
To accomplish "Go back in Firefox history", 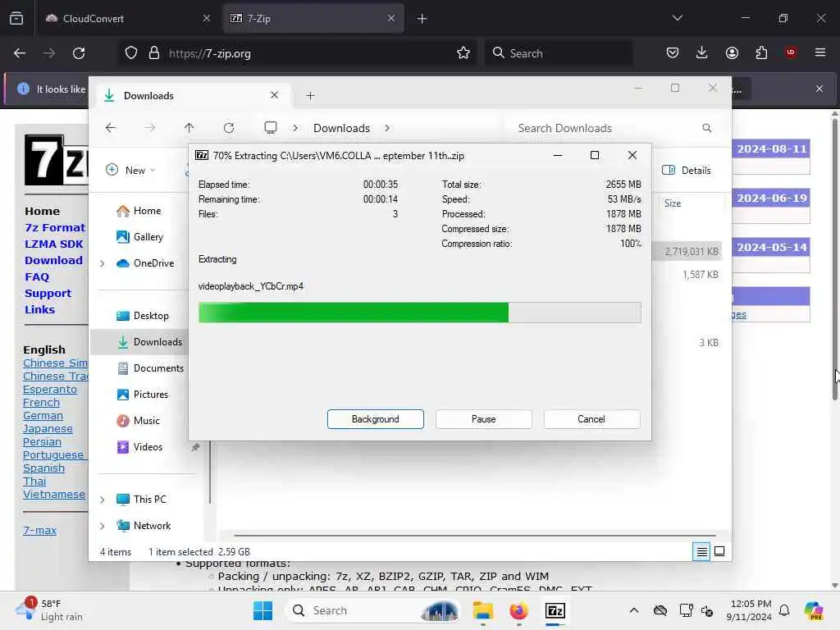I will (20, 53).
